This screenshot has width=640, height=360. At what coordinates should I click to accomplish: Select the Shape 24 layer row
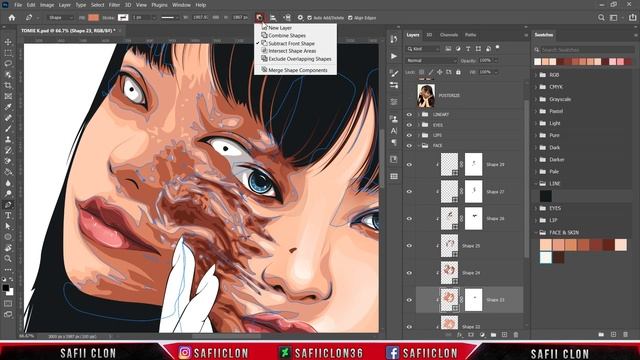click(x=469, y=273)
